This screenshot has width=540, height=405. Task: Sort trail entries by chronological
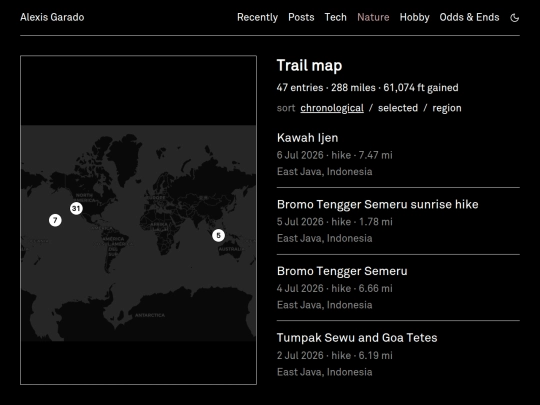coord(332,108)
